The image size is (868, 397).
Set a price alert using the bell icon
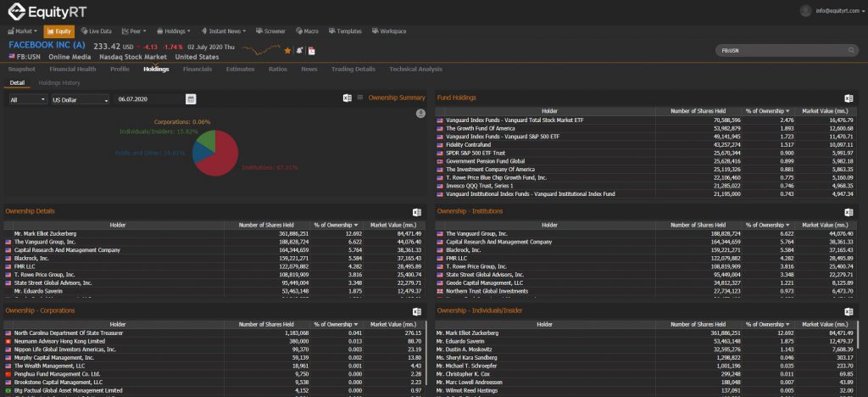pyautogui.click(x=299, y=51)
